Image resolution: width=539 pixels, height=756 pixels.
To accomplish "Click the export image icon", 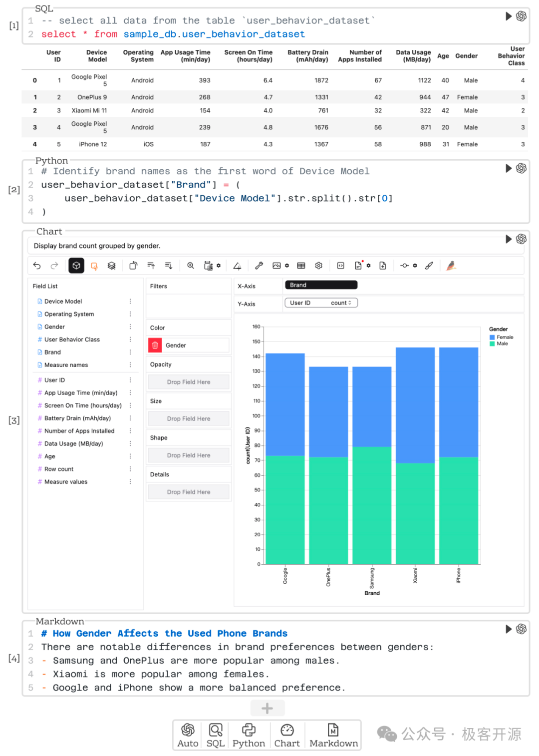I will click(x=276, y=266).
